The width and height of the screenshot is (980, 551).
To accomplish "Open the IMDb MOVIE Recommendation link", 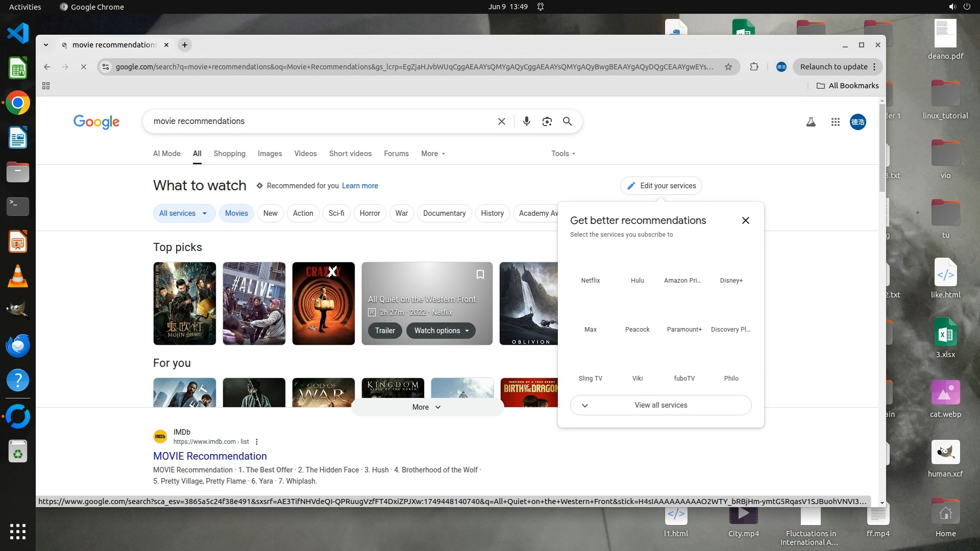I will [210, 456].
